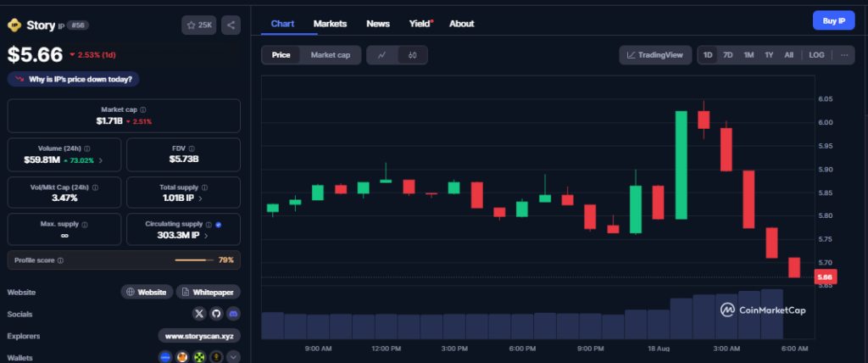The width and height of the screenshot is (868, 363).
Task: Click info icon next to Circulating supply
Action: pos(209,225)
